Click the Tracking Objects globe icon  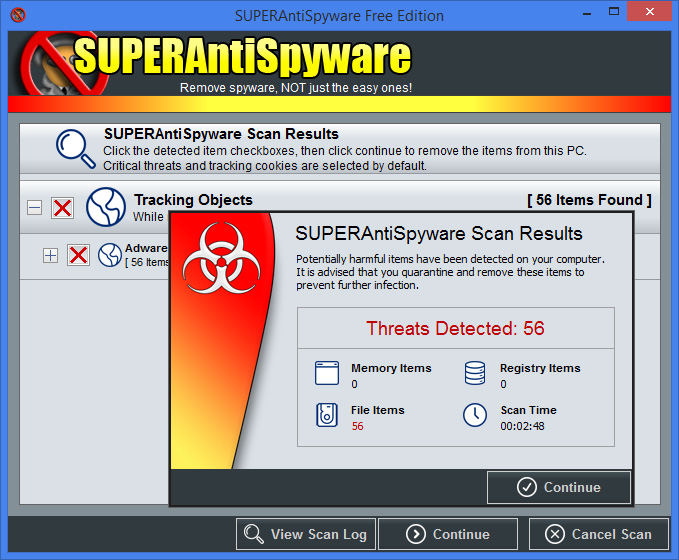pyautogui.click(x=106, y=207)
